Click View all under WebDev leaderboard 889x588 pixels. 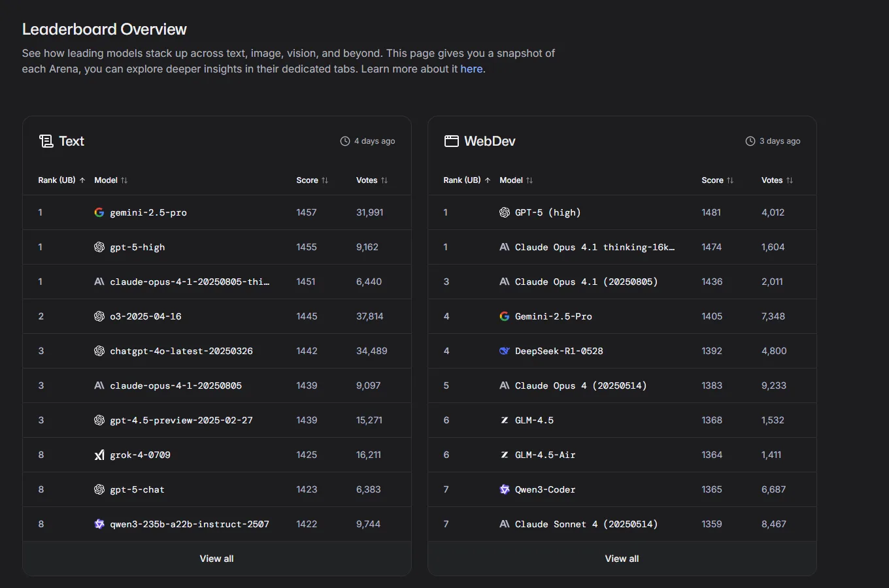tap(622, 559)
